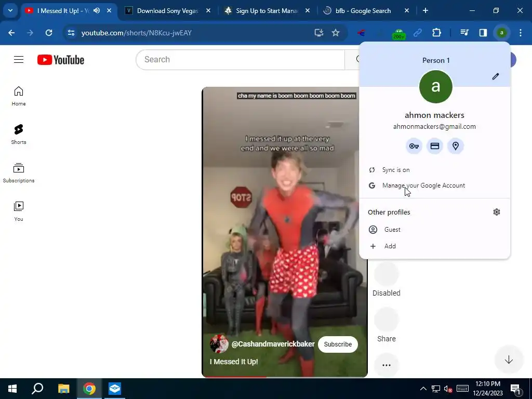Subscribe to Cashandmaverickbaker channel
Screen dimensions: 532x399
(x=338, y=344)
